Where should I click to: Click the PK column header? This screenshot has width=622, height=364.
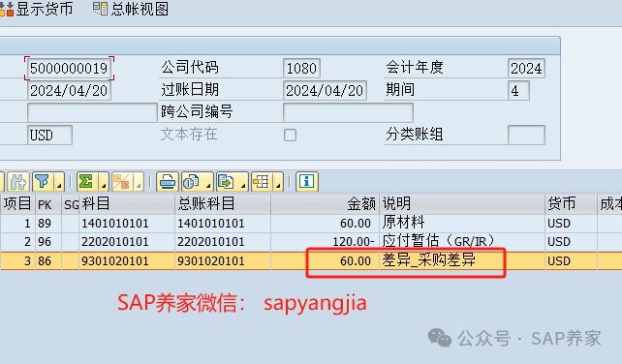click(48, 204)
